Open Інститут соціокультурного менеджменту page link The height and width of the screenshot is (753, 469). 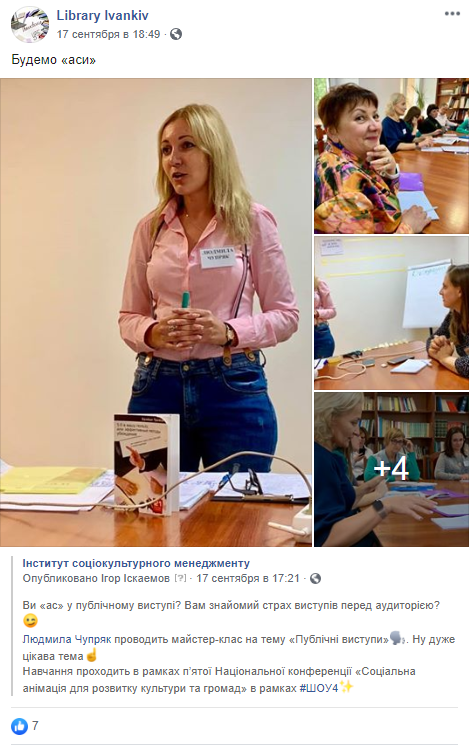(x=136, y=563)
